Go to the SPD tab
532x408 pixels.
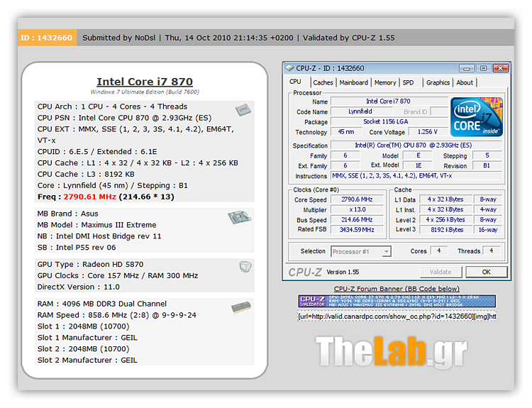409,82
